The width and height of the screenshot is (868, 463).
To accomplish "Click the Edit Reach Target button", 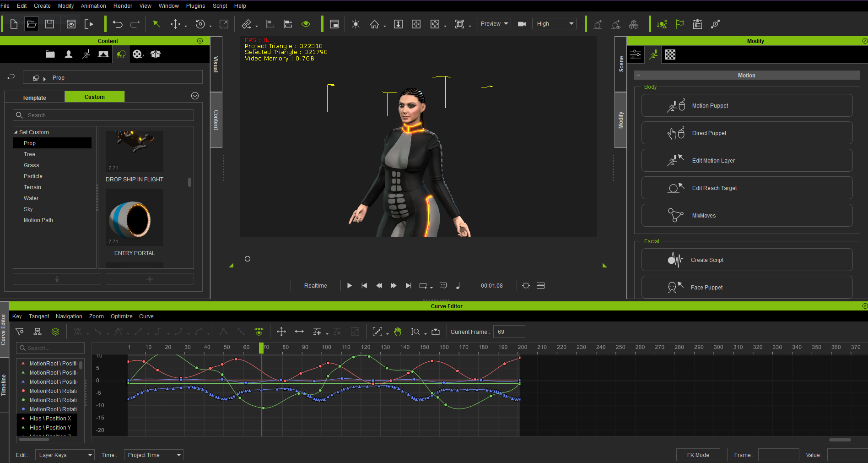I will (x=747, y=188).
